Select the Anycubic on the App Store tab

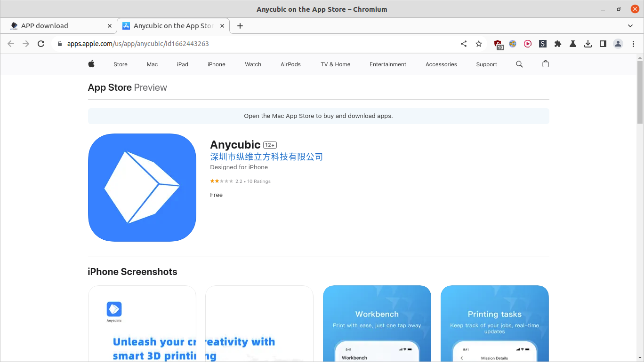[x=173, y=26]
